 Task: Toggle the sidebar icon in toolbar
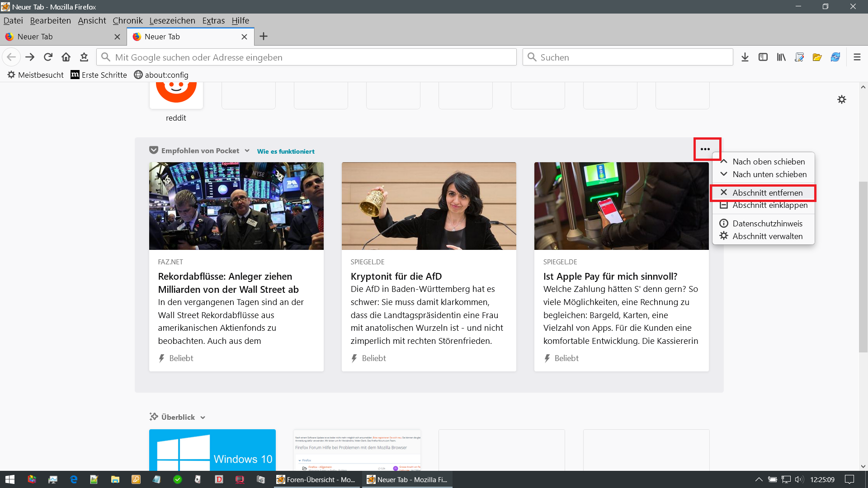pos(763,57)
